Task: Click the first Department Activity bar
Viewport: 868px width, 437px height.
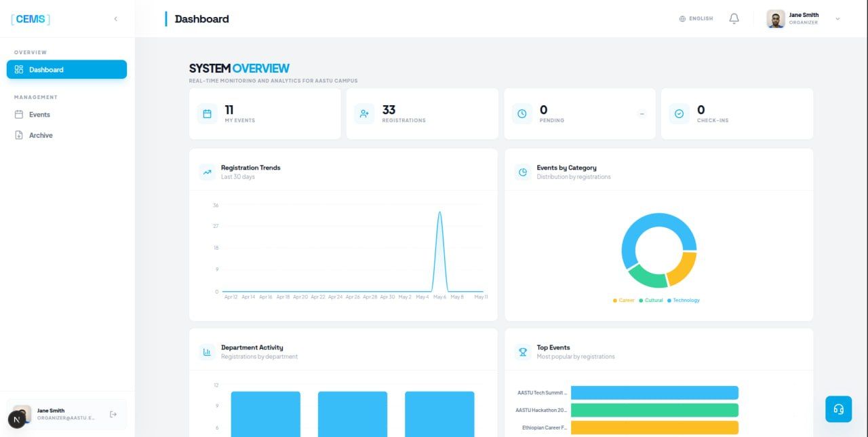Action: (265, 414)
